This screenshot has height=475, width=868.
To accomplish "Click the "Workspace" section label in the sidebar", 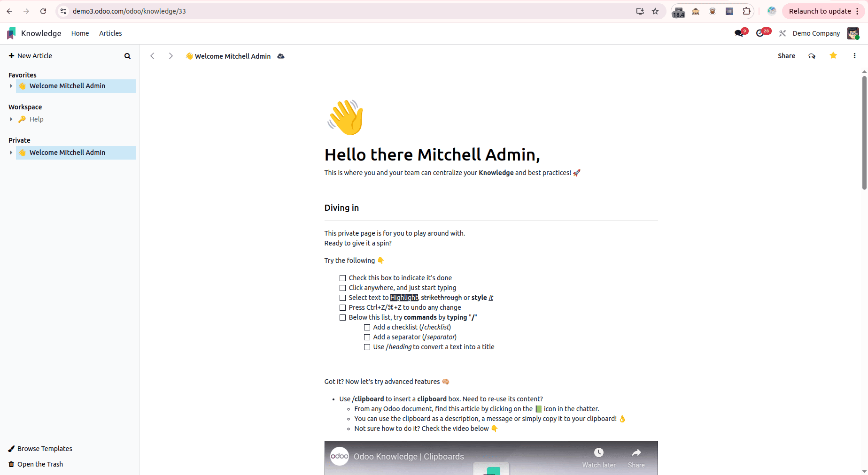I will coord(25,107).
